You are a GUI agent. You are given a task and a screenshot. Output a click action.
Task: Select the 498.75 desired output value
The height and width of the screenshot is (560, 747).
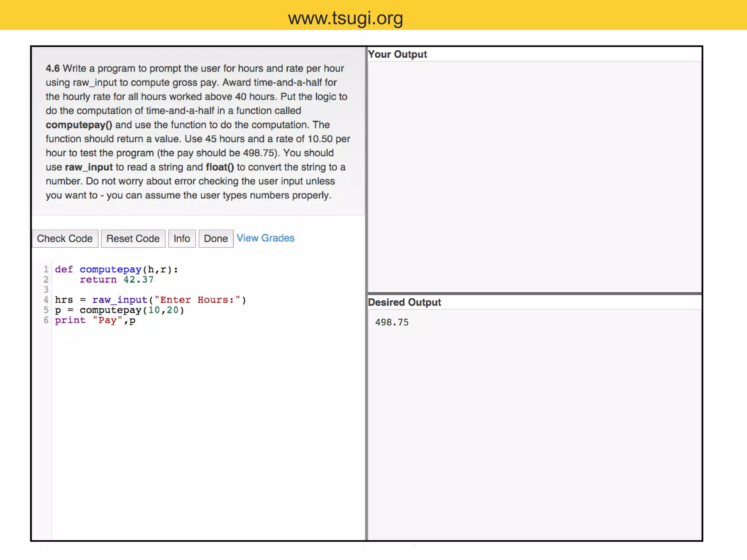tap(392, 322)
